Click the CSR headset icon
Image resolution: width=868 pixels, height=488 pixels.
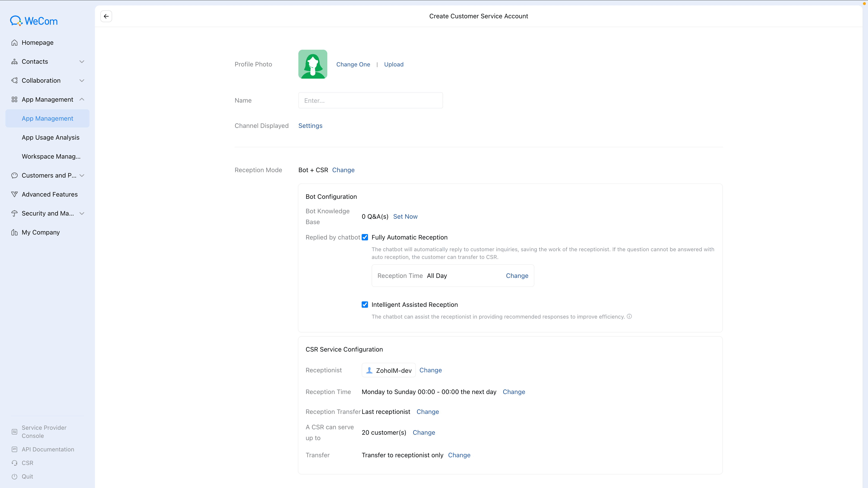[x=14, y=463]
